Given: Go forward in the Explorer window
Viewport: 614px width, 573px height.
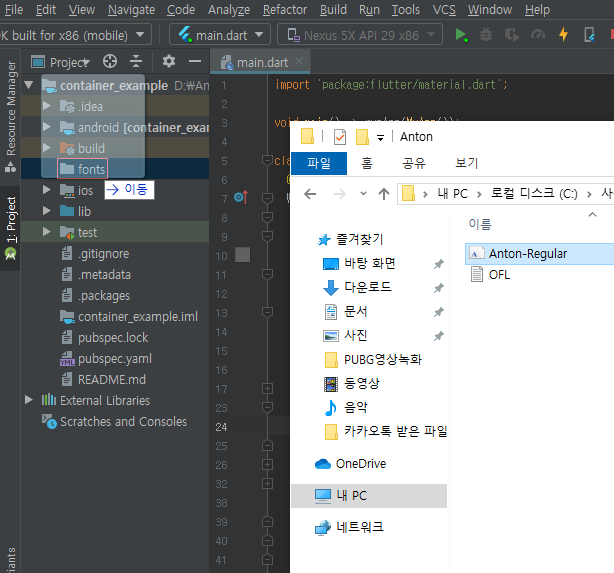Looking at the screenshot, I should pyautogui.click(x=340, y=194).
